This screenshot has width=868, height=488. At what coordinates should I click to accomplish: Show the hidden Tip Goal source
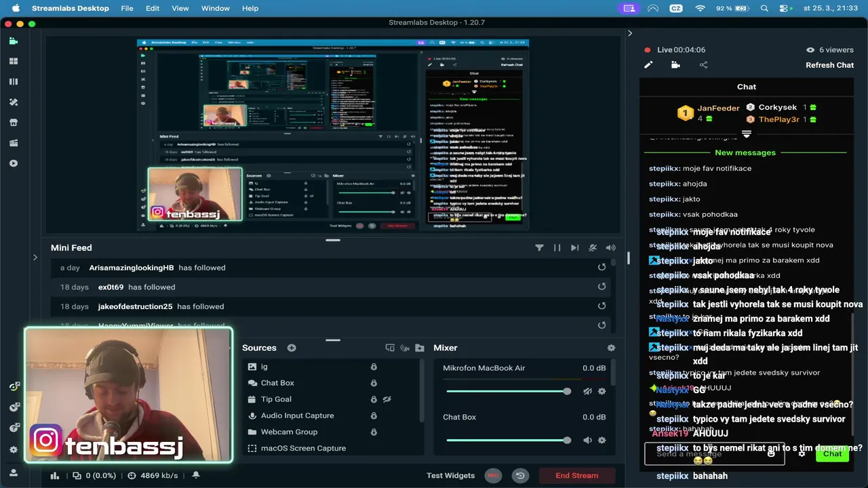(x=387, y=399)
